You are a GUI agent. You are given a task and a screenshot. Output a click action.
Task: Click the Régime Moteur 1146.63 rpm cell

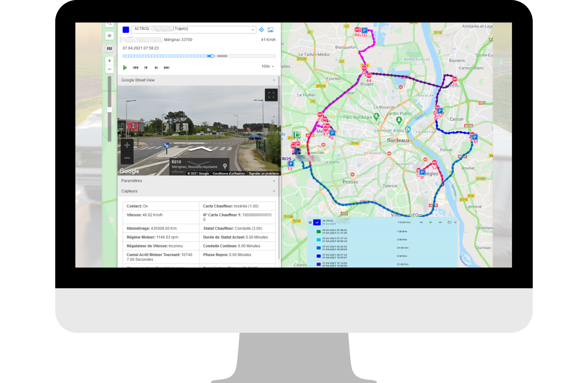tap(161, 237)
